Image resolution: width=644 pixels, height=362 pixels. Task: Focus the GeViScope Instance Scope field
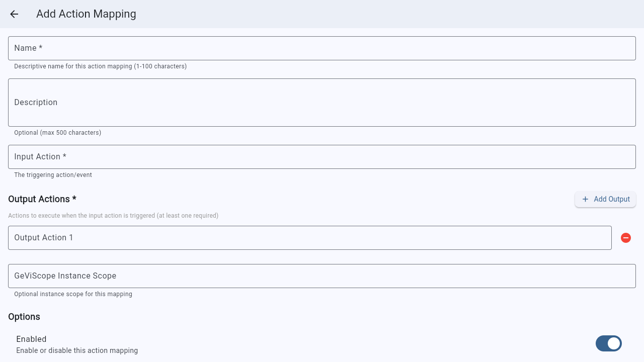point(322,276)
